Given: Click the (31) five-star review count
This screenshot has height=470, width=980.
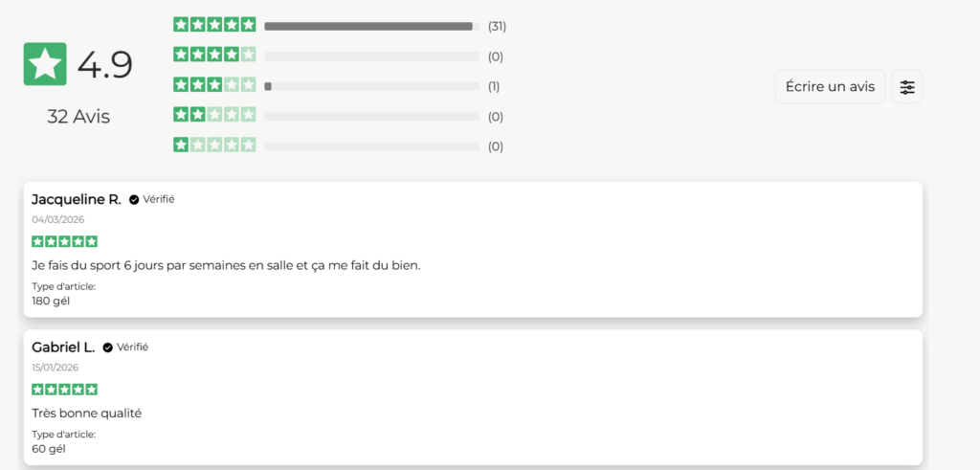Looking at the screenshot, I should click(497, 26).
